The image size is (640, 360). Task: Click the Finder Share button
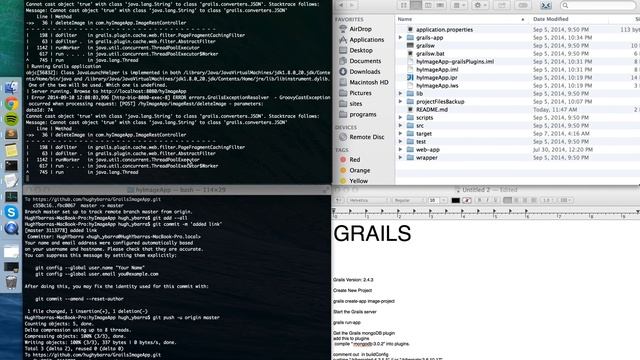tap(502, 5)
